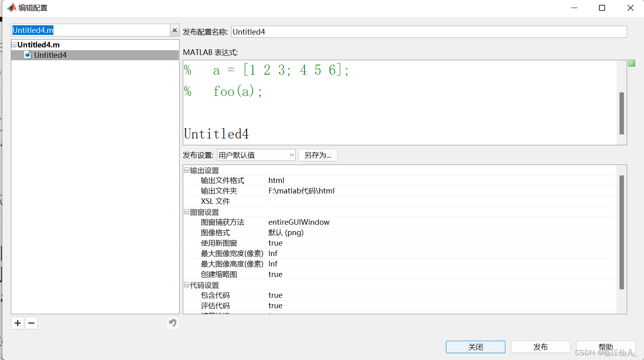Open the 发布设置 dropdown
The height and width of the screenshot is (360, 644).
click(256, 155)
